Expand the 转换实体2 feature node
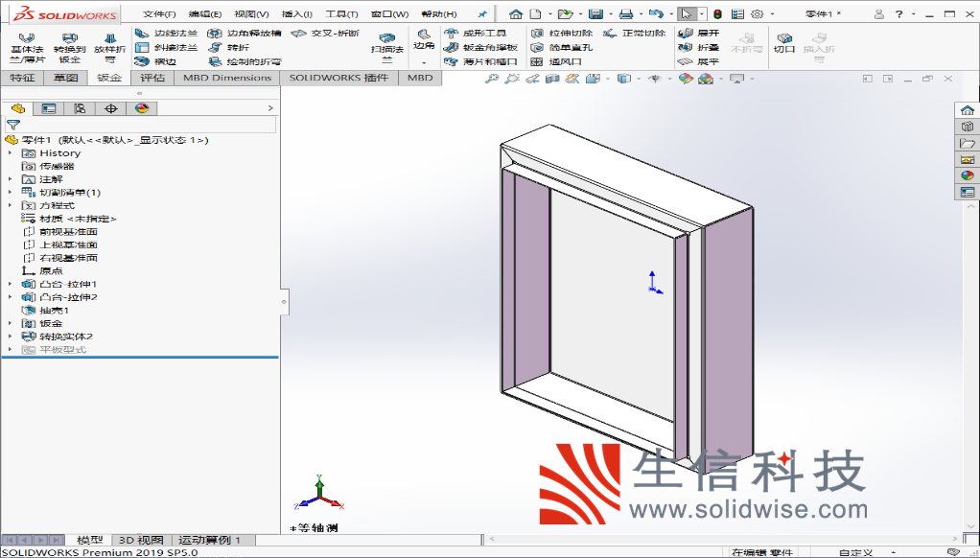The height and width of the screenshot is (558, 980). tap(10, 337)
